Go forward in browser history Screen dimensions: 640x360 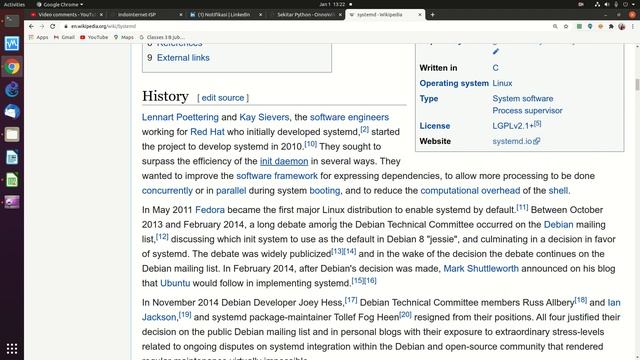pyautogui.click(x=42, y=26)
